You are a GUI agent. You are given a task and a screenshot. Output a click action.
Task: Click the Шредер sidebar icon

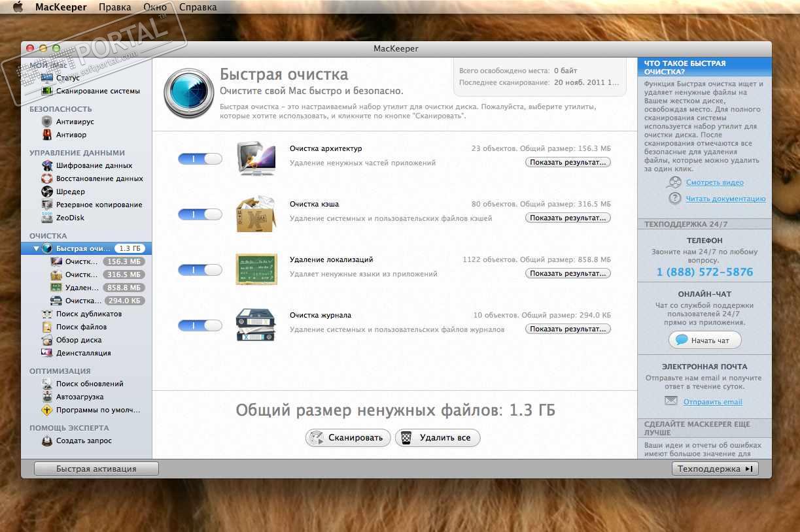coord(46,191)
